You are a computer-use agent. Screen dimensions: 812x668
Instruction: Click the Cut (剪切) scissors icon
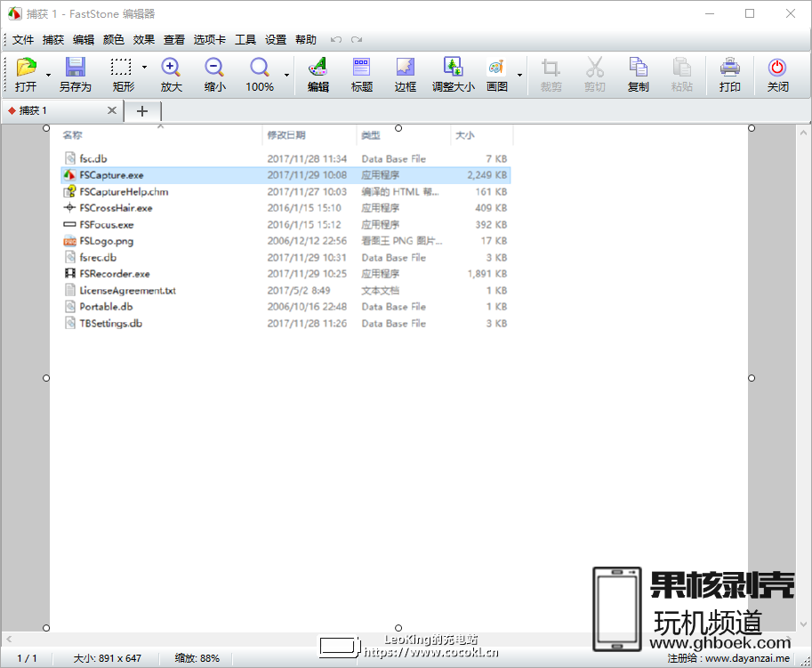click(594, 68)
